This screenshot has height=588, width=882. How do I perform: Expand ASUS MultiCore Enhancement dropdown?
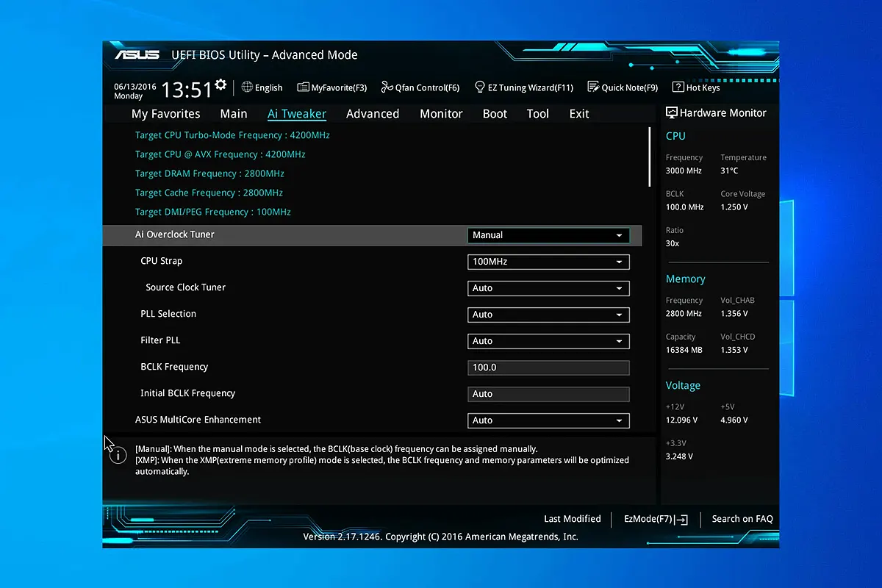point(548,420)
